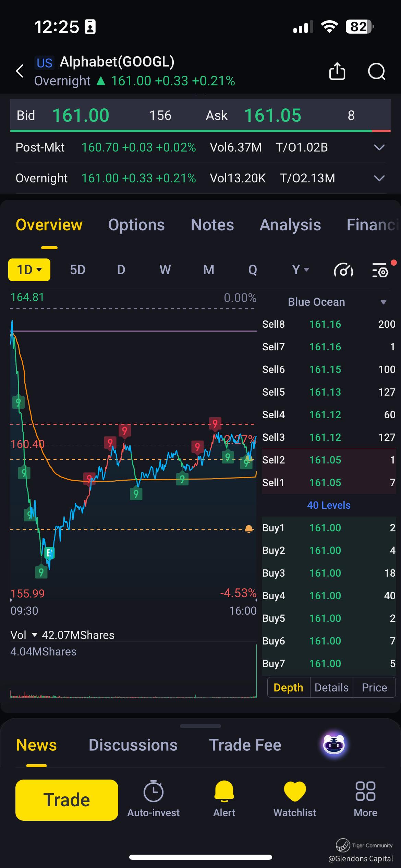Select the D daily chart period

[x=121, y=270]
